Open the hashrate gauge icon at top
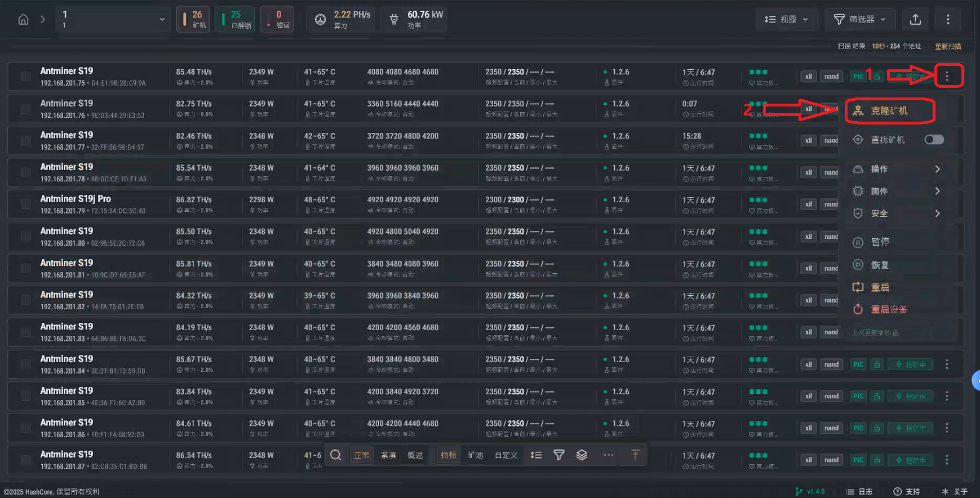980x498 pixels. pos(320,20)
